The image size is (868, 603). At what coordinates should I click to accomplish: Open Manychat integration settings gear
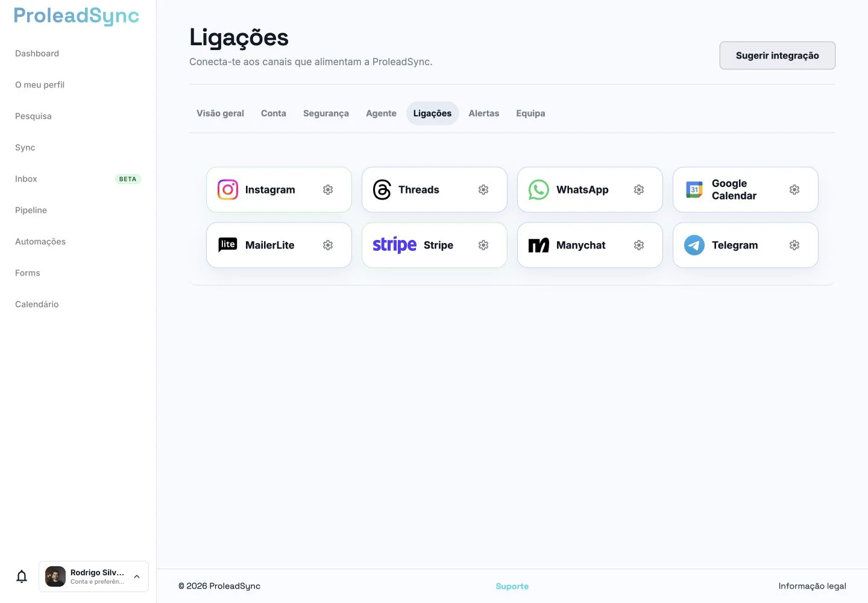point(639,245)
